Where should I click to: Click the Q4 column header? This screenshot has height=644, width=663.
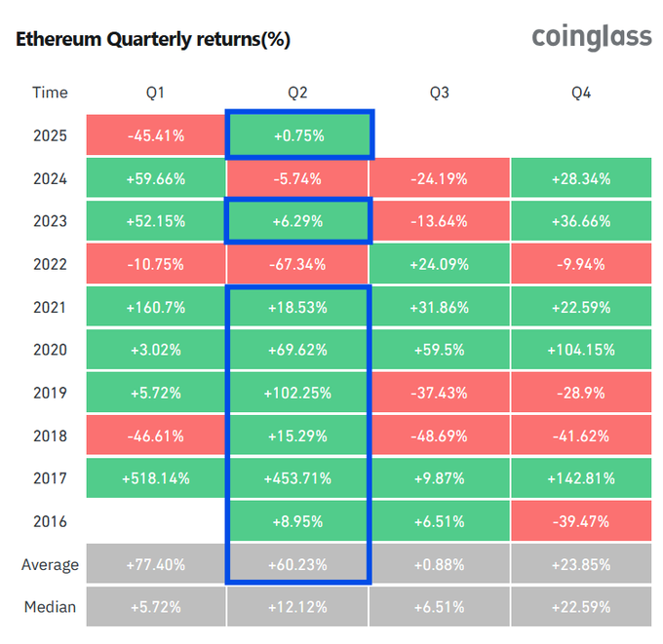click(x=581, y=93)
